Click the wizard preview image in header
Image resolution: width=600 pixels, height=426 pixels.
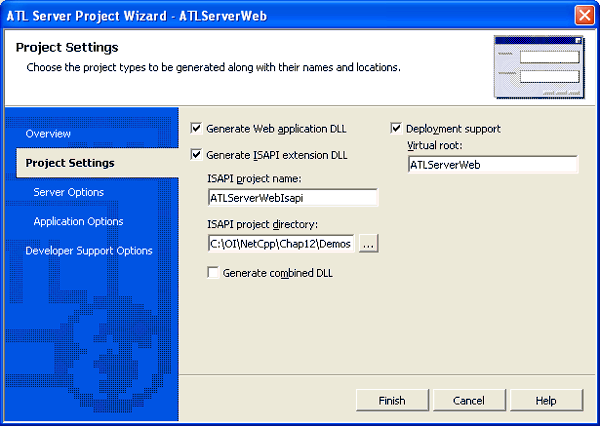(x=538, y=66)
